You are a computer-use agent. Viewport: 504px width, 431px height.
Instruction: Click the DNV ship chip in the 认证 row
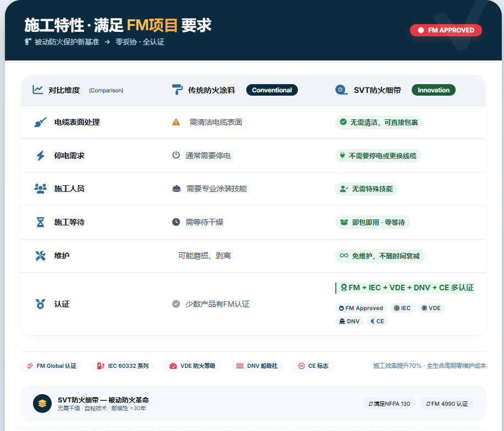click(350, 321)
